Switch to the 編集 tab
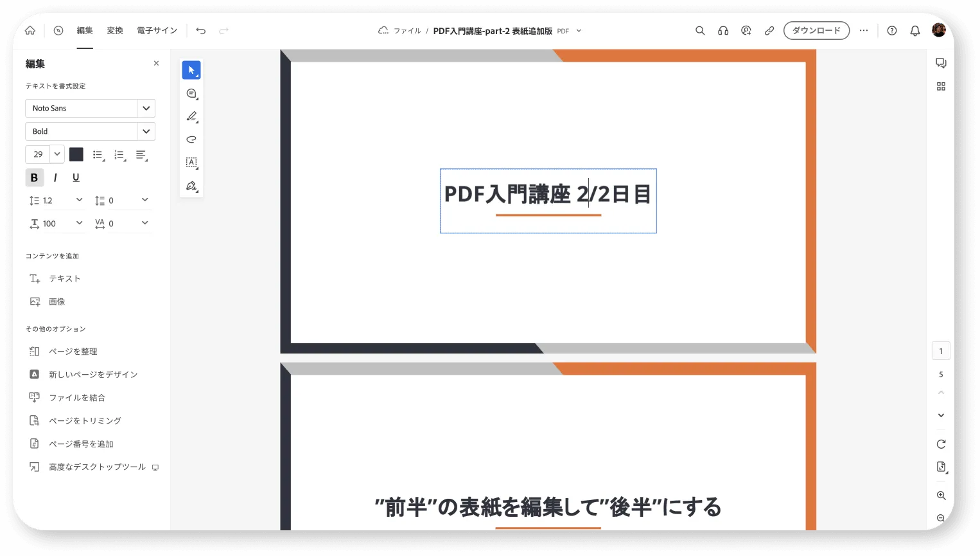Screen dimensions: 980x556 click(x=85, y=30)
